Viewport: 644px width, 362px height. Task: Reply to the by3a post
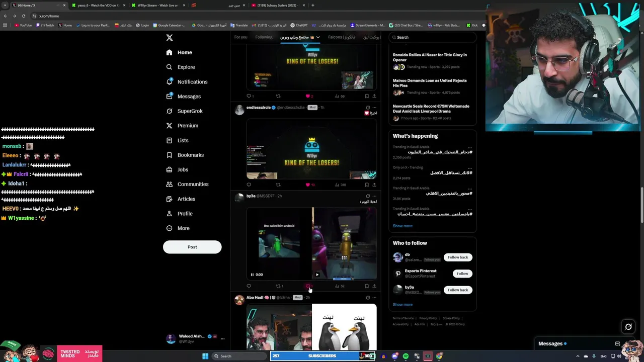249,286
